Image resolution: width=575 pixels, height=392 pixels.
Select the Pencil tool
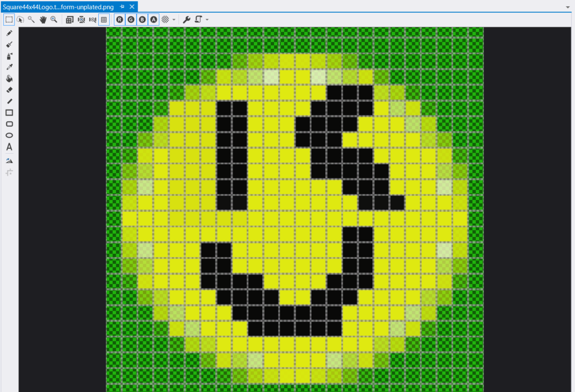9,33
